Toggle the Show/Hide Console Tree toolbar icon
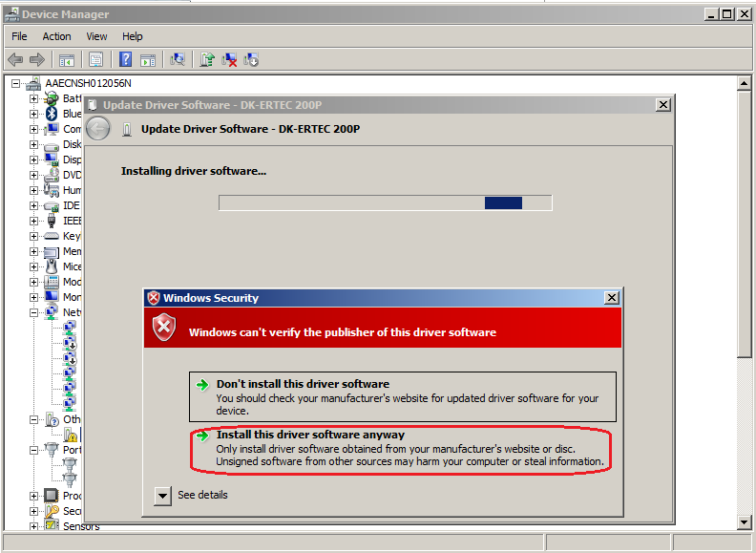This screenshot has width=756, height=553. point(67,60)
